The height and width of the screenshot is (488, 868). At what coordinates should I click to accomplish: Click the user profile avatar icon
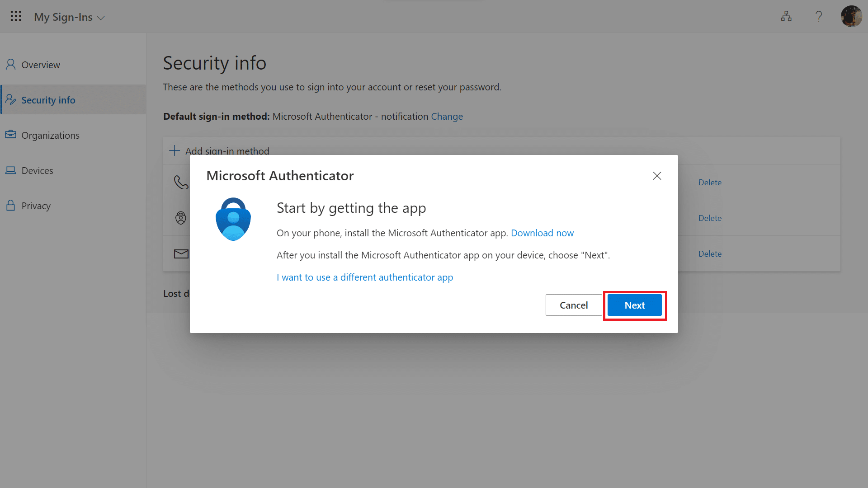pos(851,17)
